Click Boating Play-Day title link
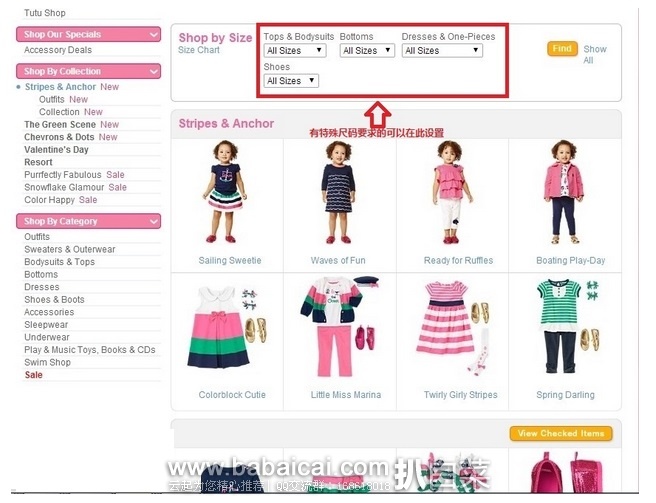 [571, 261]
